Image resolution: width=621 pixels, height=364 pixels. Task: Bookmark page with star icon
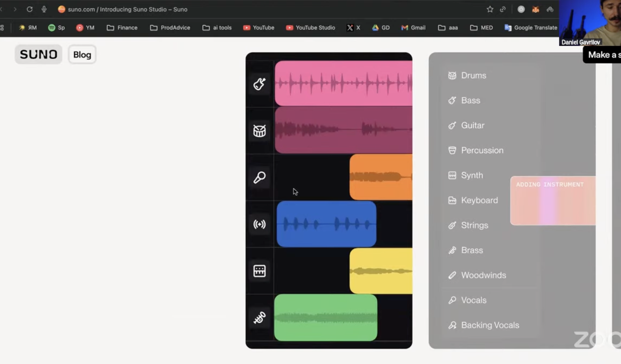(x=490, y=9)
